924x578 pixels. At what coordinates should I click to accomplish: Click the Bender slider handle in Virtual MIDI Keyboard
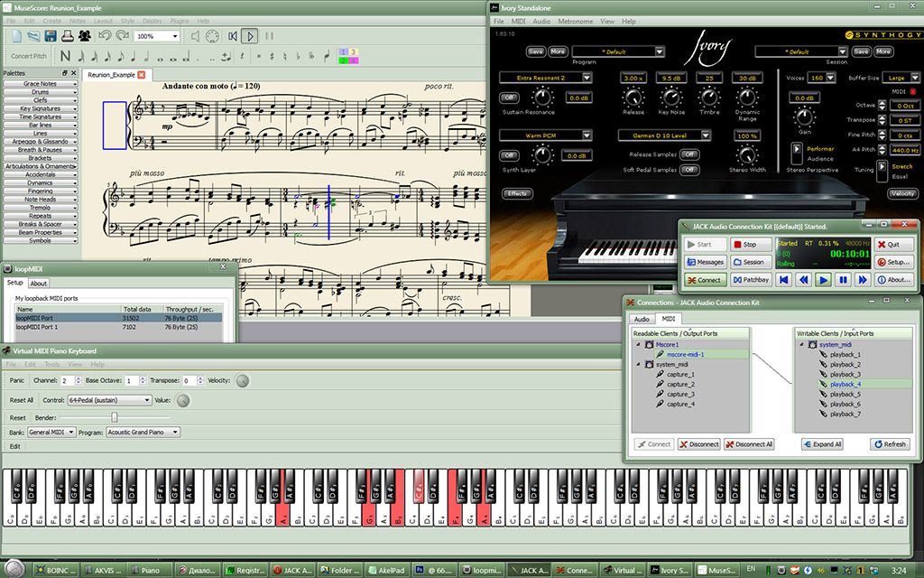(x=115, y=417)
